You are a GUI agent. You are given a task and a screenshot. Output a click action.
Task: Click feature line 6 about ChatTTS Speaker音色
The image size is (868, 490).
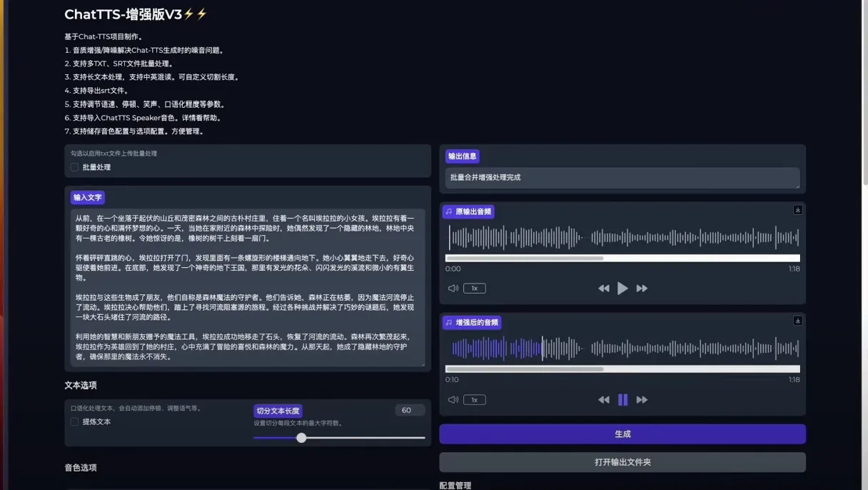[x=143, y=118]
